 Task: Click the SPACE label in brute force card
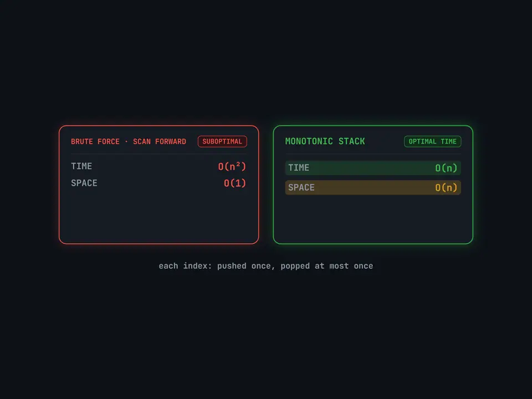click(x=84, y=183)
